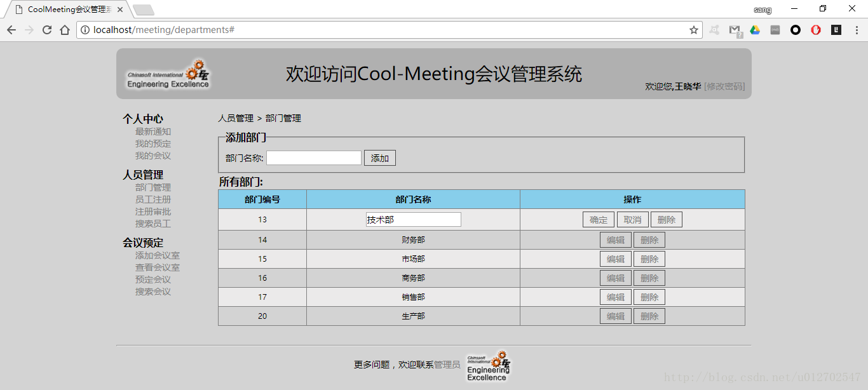Image resolution: width=868 pixels, height=390 pixels.
Task: Click 编辑 button for 财务部 row
Action: [x=615, y=240]
